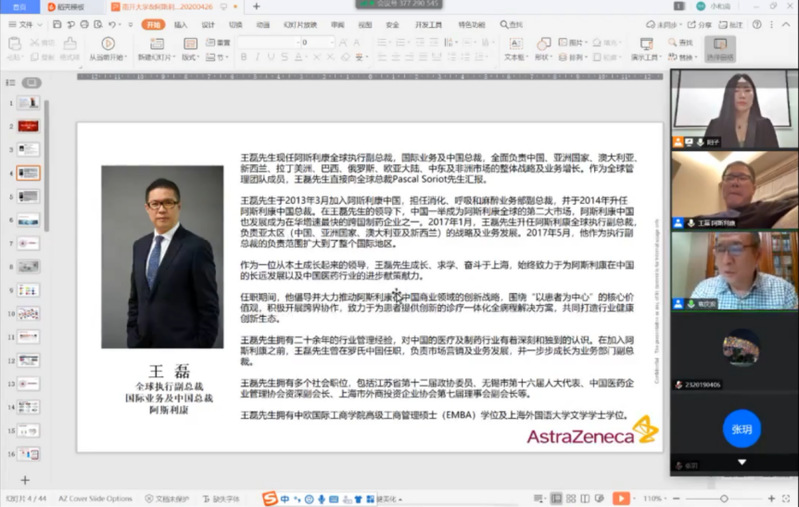Switch to Normal view in status bar

click(x=556, y=498)
